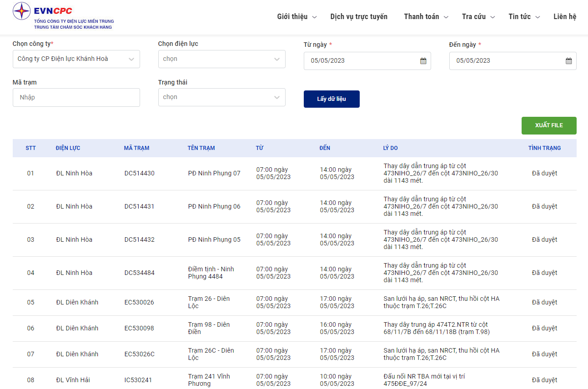This screenshot has width=588, height=389.
Task: Expand the Thanh toán menu
Action: [426, 17]
